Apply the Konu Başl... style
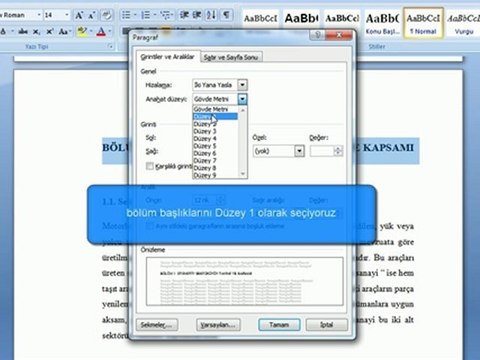Viewport: 480px width, 360px height. (382, 23)
